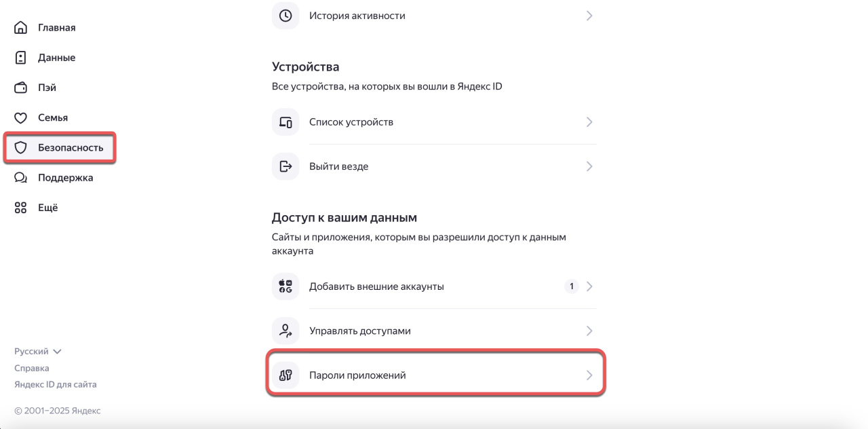The image size is (868, 429).
Task: Click the clock icon for История активности
Action: (x=285, y=15)
